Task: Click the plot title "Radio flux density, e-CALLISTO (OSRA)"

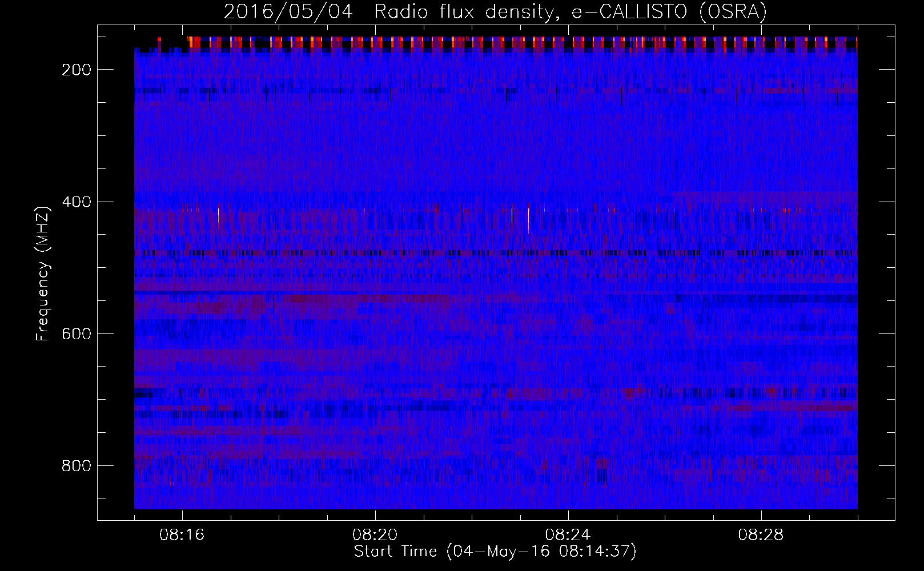Action: [x=571, y=11]
